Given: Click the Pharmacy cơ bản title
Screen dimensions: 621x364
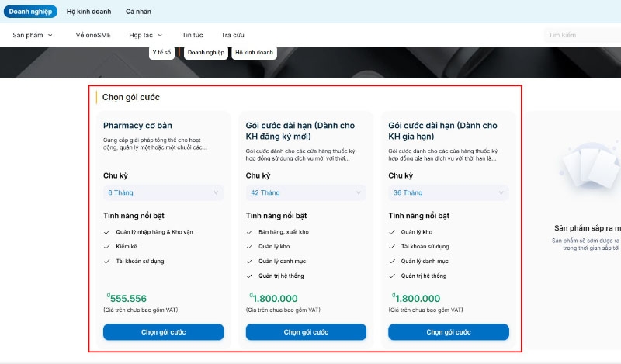Looking at the screenshot, I should click(137, 126).
